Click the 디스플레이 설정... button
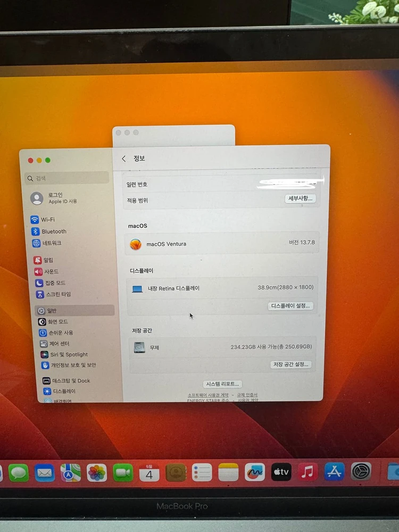 click(290, 306)
